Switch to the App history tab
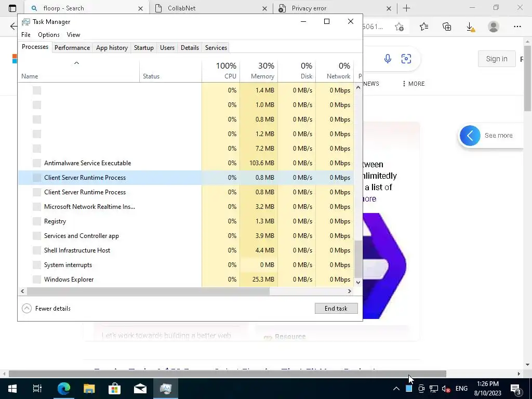The width and height of the screenshot is (532, 399). pyautogui.click(x=112, y=47)
